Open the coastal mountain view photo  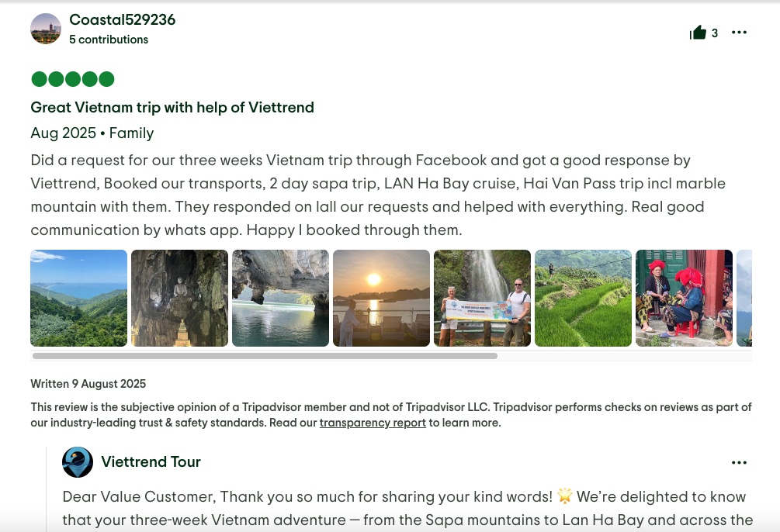[78, 298]
